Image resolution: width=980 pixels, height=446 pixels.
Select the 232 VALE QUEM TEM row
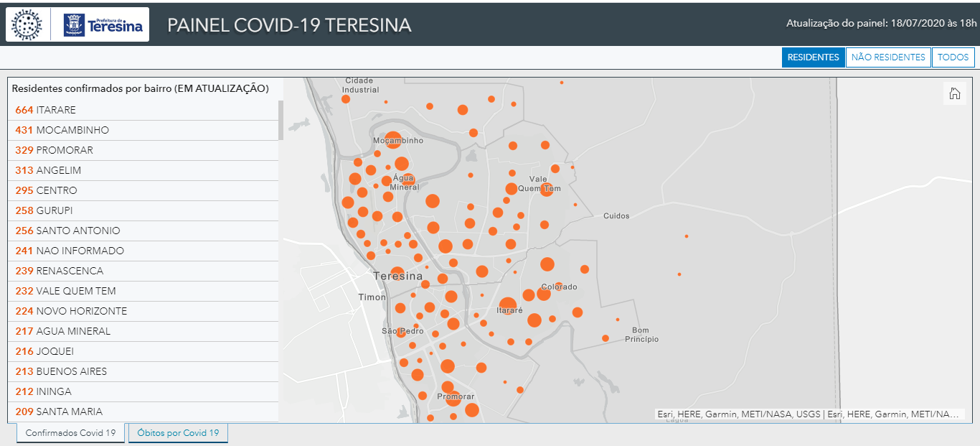click(143, 291)
